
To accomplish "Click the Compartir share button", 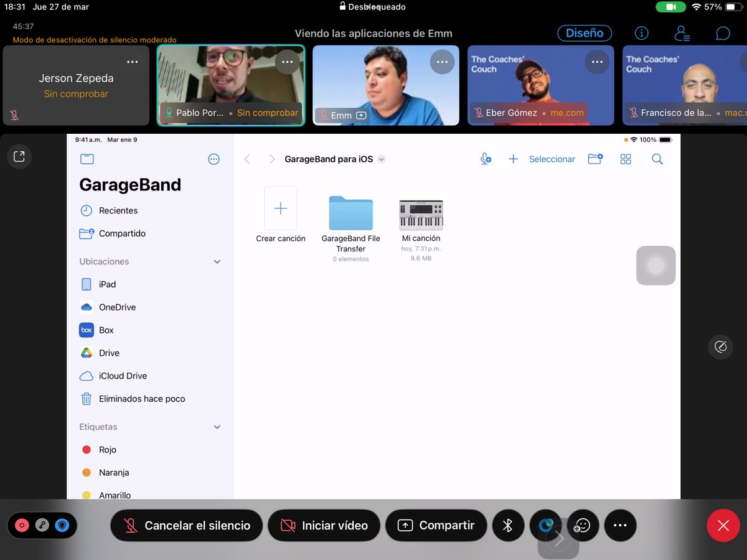I will (x=436, y=525).
